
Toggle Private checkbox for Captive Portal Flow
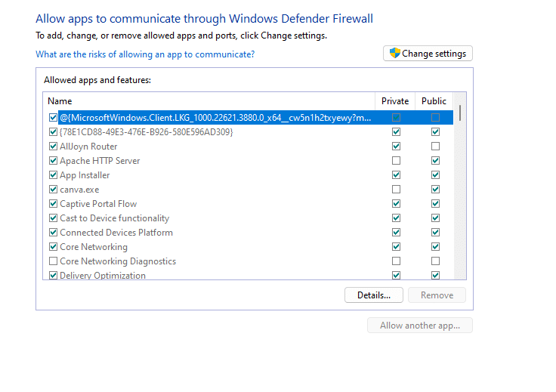[x=396, y=204]
